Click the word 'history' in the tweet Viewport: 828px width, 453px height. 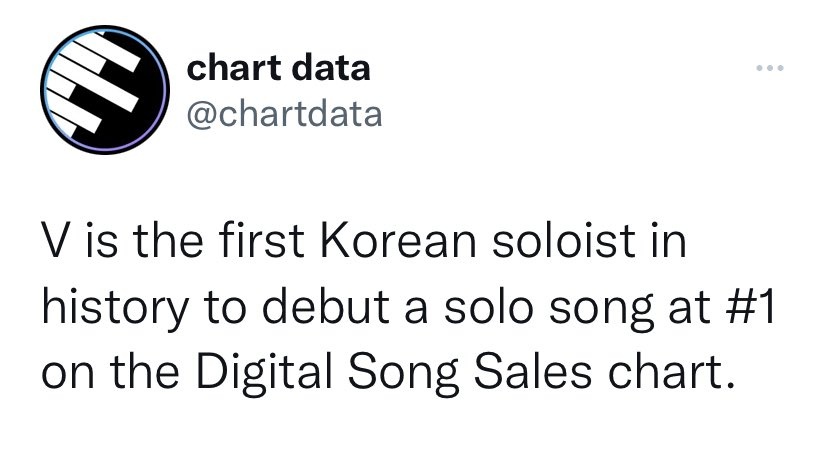click(x=115, y=308)
